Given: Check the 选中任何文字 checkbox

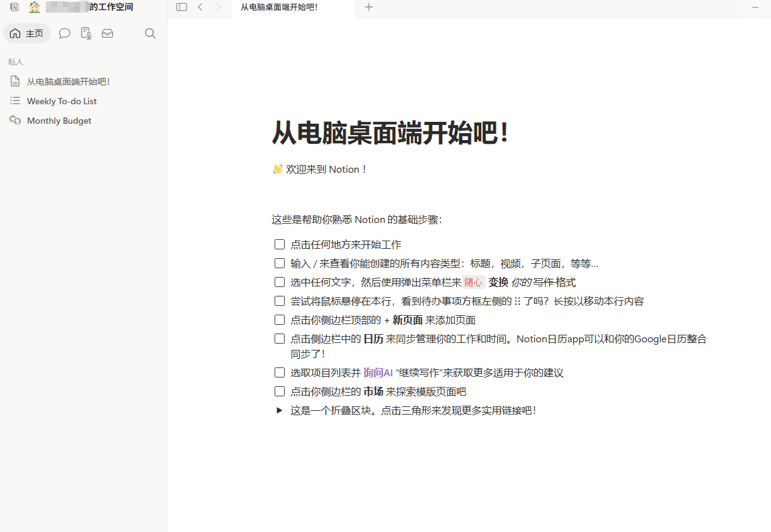Looking at the screenshot, I should [280, 282].
